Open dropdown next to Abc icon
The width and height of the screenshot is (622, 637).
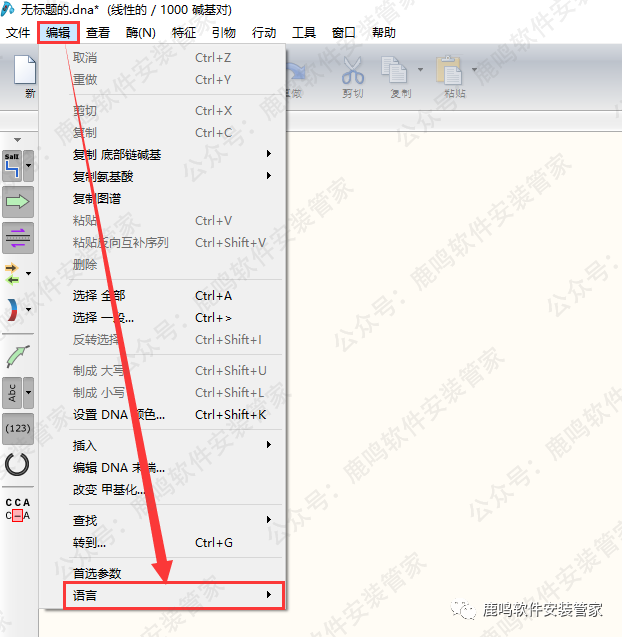(x=28, y=393)
